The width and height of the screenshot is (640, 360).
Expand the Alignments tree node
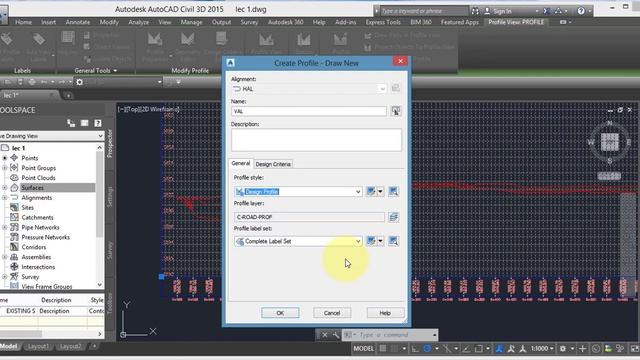coord(5,198)
